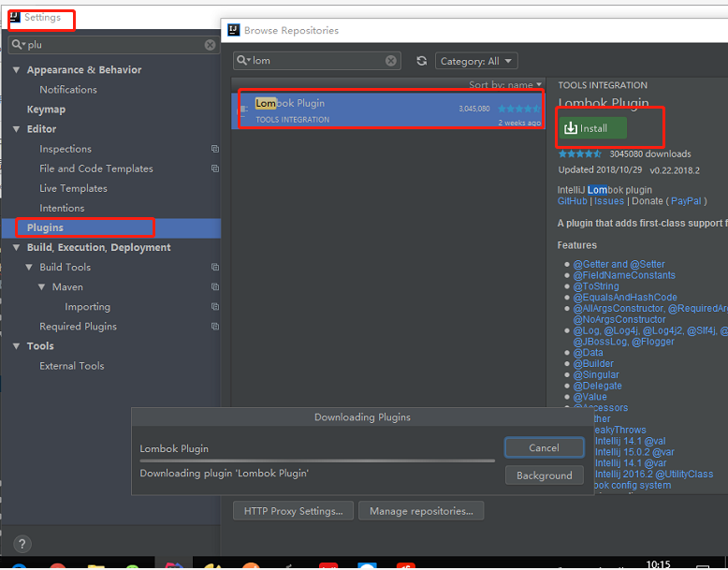Viewport: 728px width, 570px height.
Task: Click the magnifier in repositories search
Action: click(x=243, y=61)
